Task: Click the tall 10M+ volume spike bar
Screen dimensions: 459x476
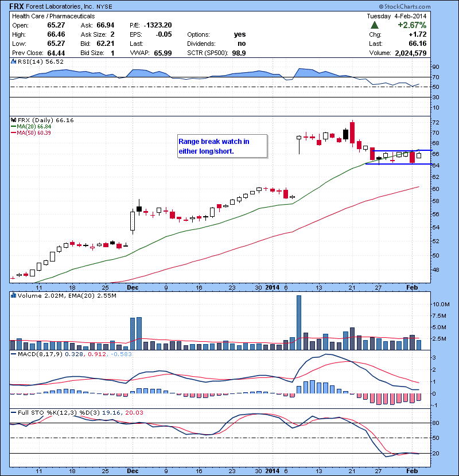Action: point(299,323)
